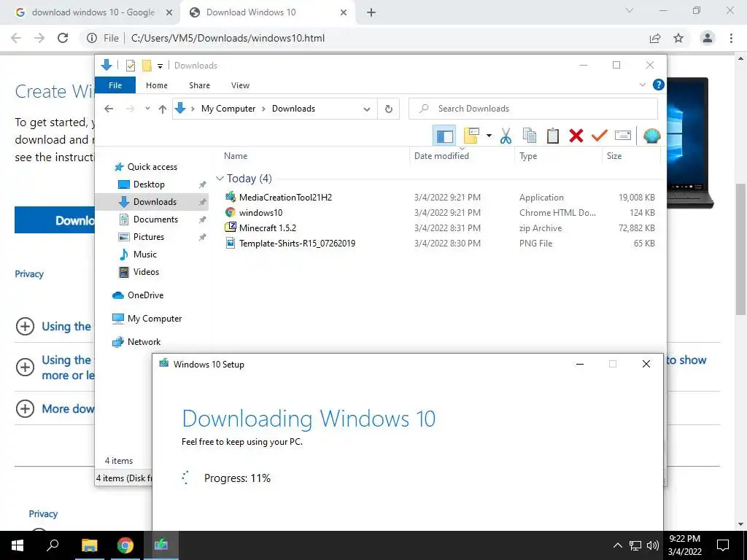Viewport: 747px width, 560px height.
Task: Click the Chrome address bar URL
Action: (x=228, y=38)
